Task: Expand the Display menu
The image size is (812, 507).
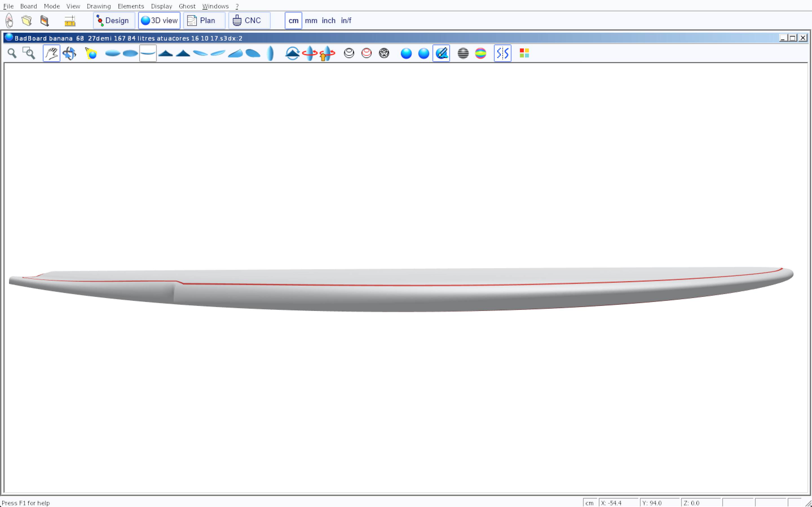Action: pyautogui.click(x=161, y=6)
